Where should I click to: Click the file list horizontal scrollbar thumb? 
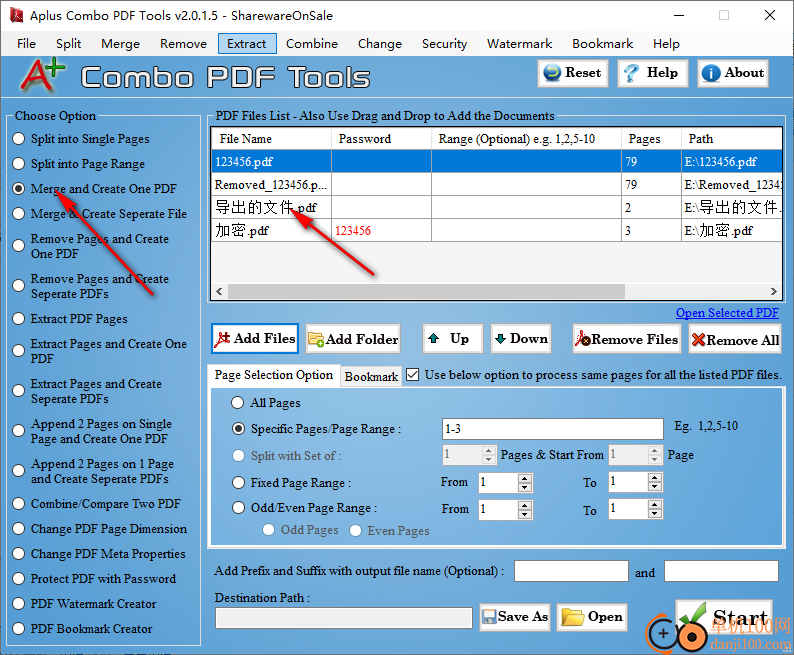(x=426, y=291)
